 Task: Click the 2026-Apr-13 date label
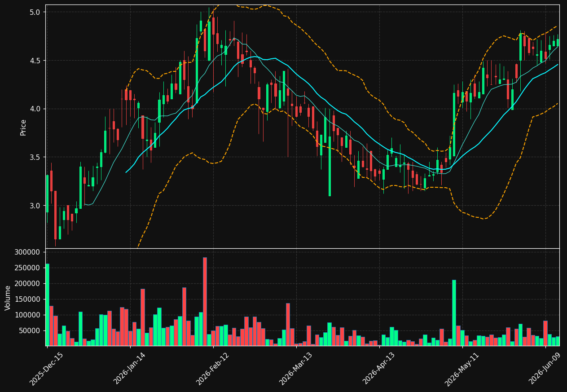pyautogui.click(x=379, y=369)
